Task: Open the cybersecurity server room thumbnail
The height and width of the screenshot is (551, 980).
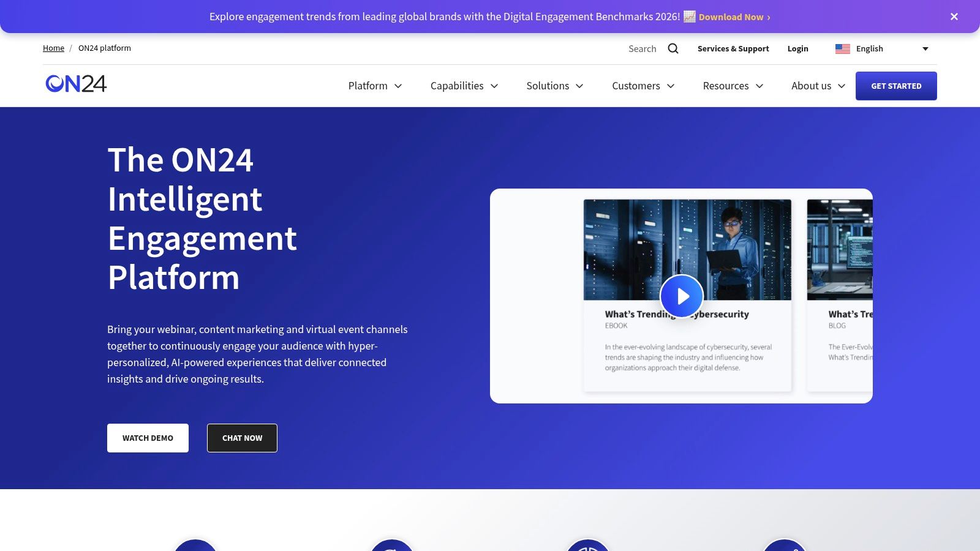Action: (687, 250)
